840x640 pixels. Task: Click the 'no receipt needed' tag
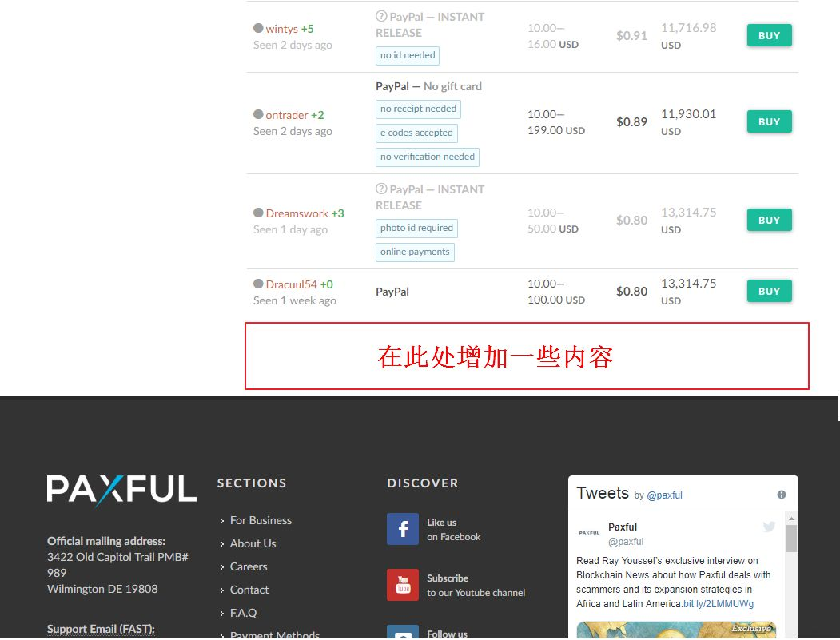(418, 109)
